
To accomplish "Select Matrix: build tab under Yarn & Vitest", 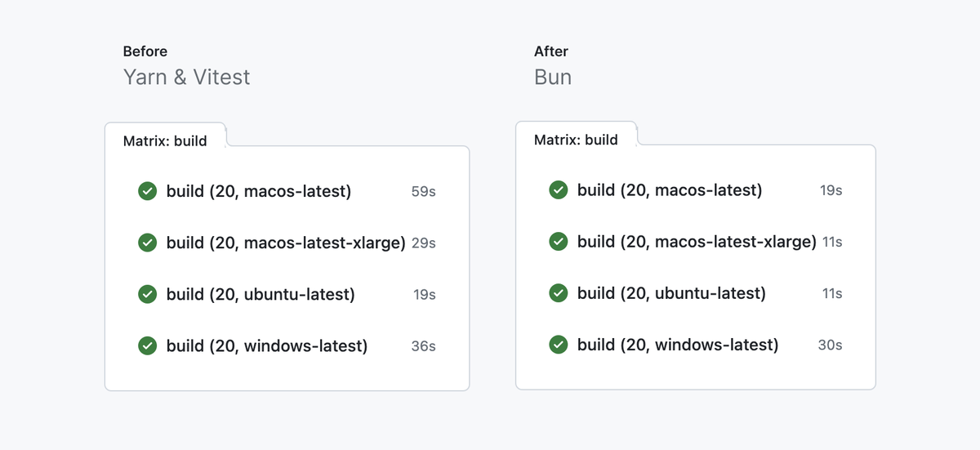I will (x=165, y=140).
